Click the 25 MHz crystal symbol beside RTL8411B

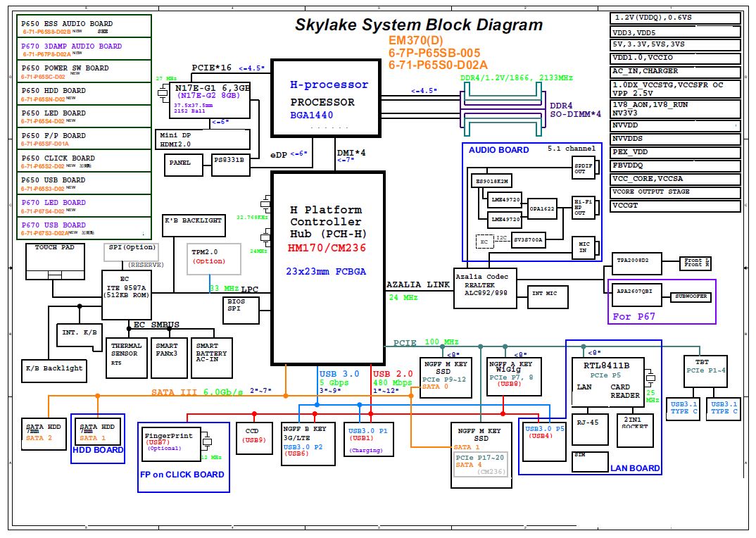[x=650, y=377]
